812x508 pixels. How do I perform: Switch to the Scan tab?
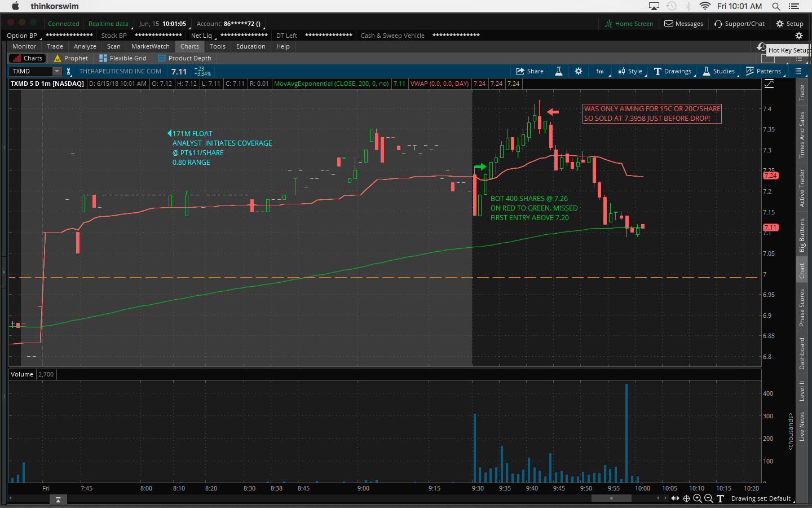114,46
